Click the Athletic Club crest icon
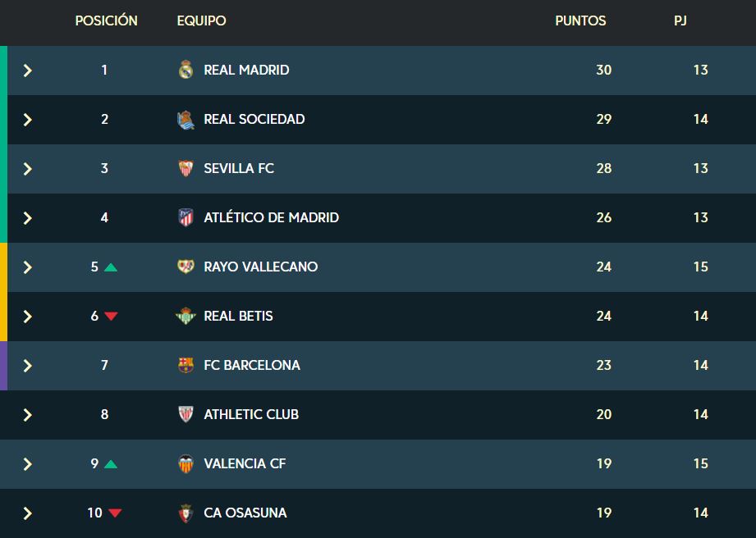The height and width of the screenshot is (538, 756). [186, 414]
